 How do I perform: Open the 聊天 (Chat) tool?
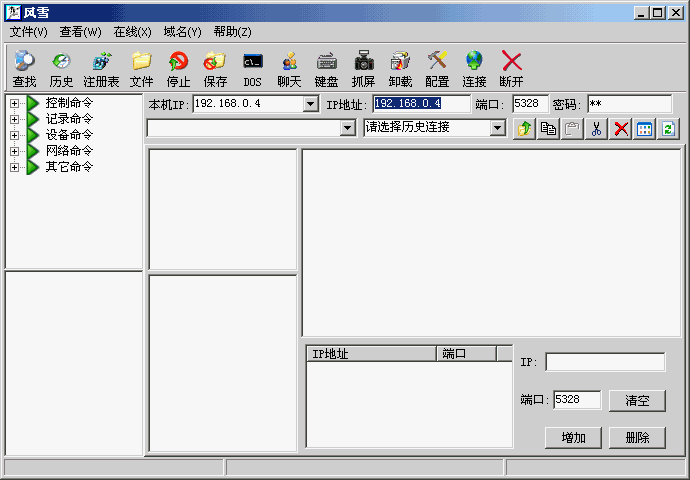click(x=289, y=68)
